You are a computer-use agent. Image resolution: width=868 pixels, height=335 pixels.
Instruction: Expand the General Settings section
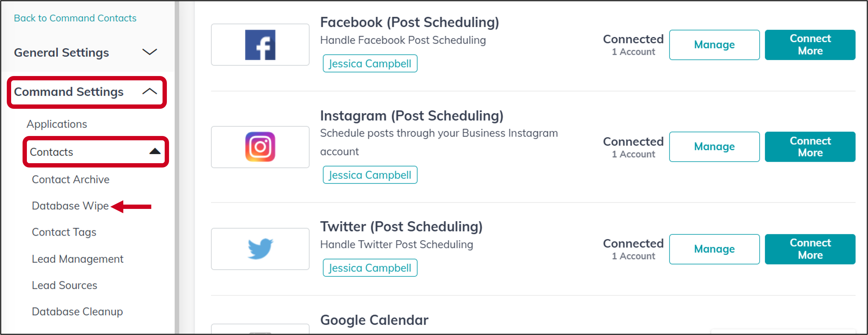62,52
